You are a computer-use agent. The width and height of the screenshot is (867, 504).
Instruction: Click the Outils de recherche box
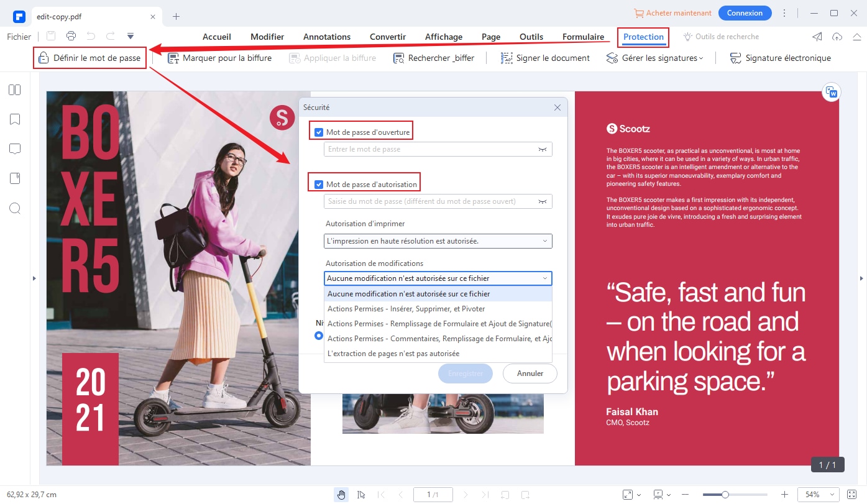722,37
